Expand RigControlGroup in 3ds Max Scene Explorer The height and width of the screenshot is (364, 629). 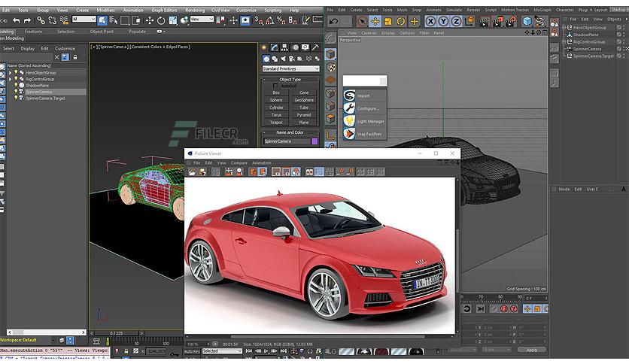(x=10, y=79)
